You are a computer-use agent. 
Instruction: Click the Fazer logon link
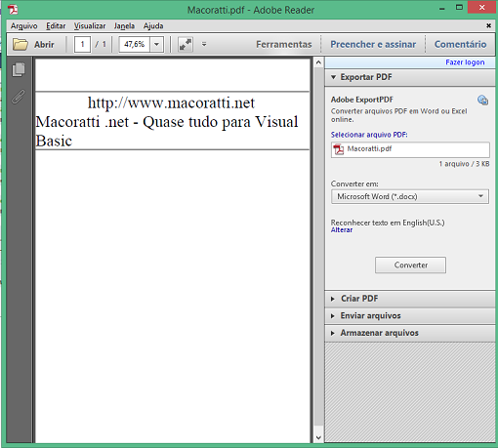[x=465, y=62]
